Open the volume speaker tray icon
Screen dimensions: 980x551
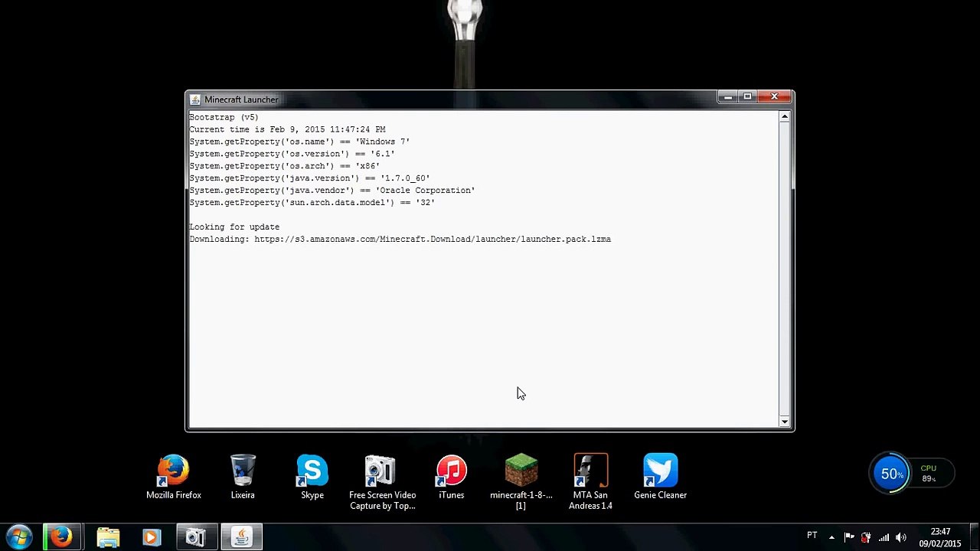901,537
